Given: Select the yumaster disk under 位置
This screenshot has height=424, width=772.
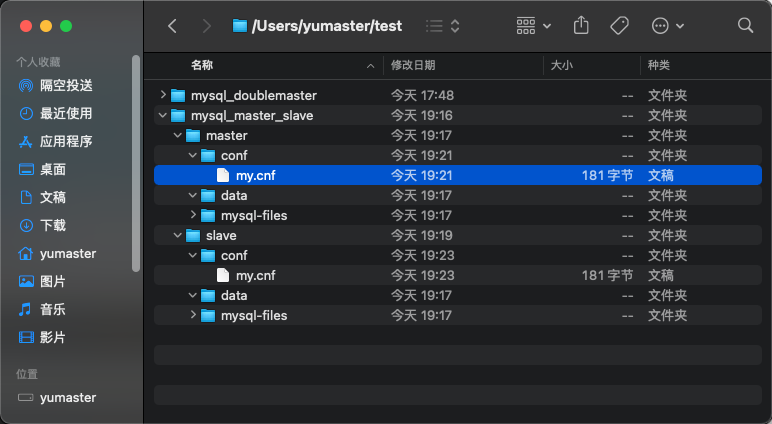Looking at the screenshot, I should click(68, 398).
